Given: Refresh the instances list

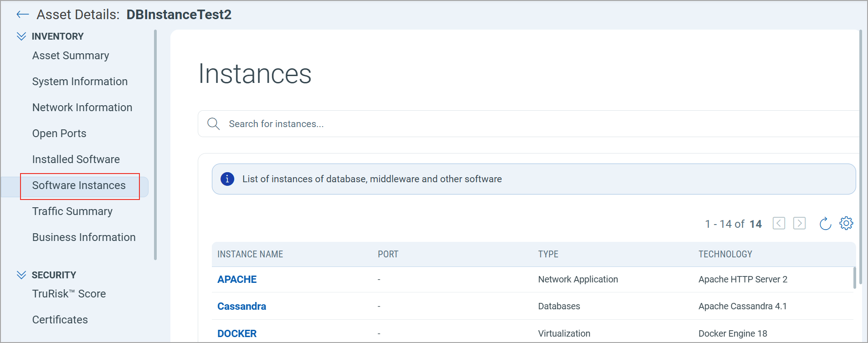Looking at the screenshot, I should click(825, 224).
